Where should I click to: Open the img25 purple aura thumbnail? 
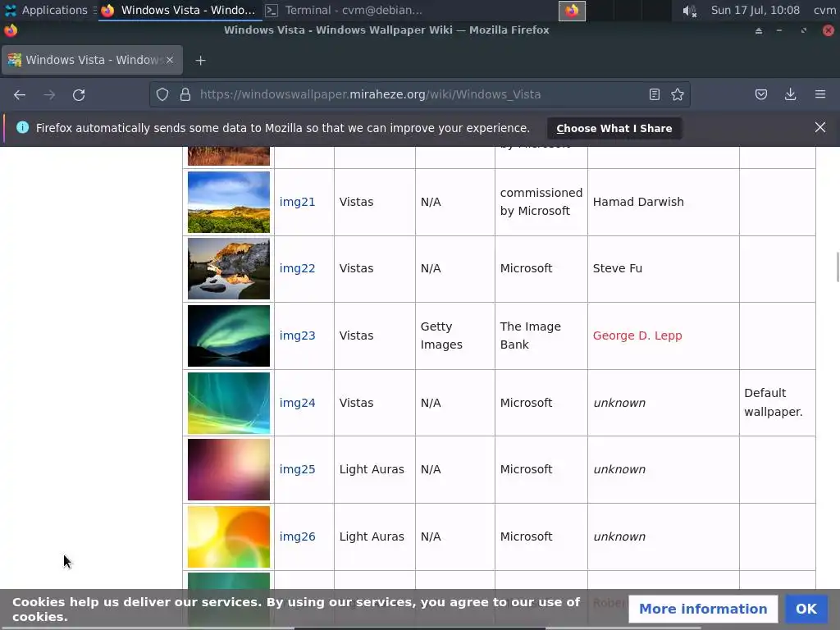click(229, 469)
